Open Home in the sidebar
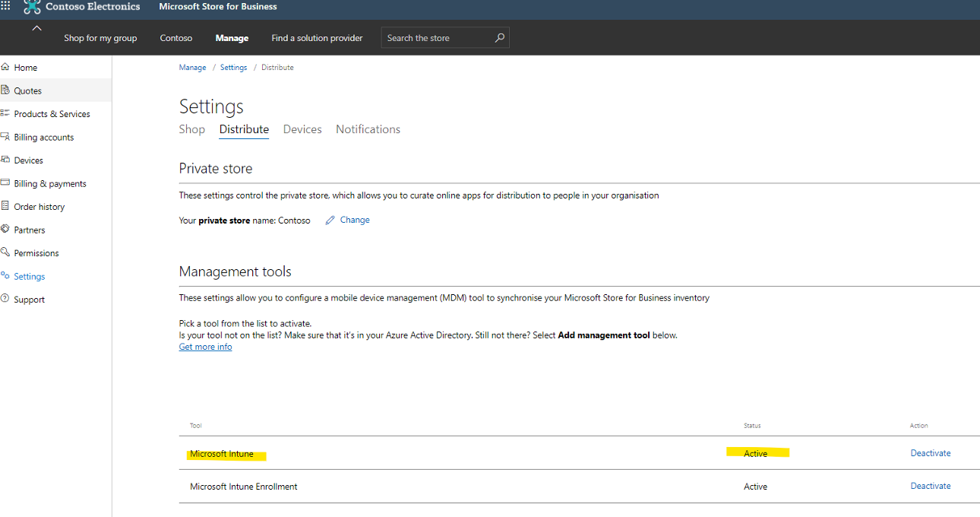Screen dimensions: 980x517 [x=26, y=68]
